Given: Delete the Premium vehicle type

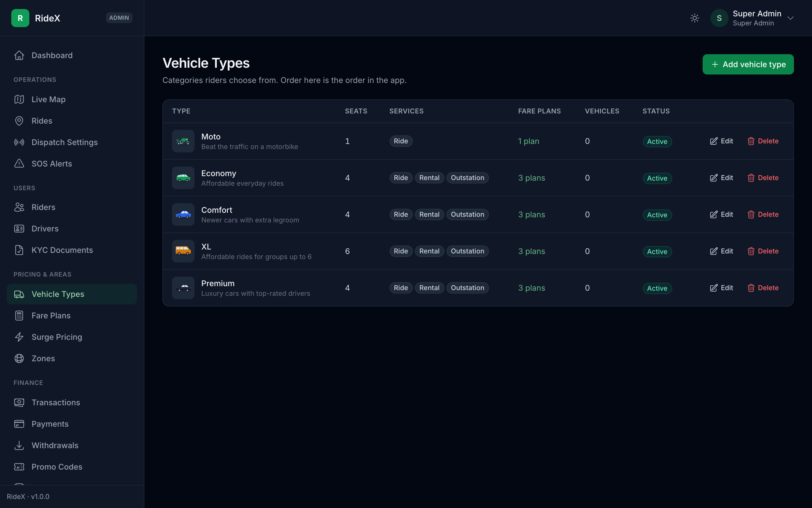Looking at the screenshot, I should (x=763, y=288).
